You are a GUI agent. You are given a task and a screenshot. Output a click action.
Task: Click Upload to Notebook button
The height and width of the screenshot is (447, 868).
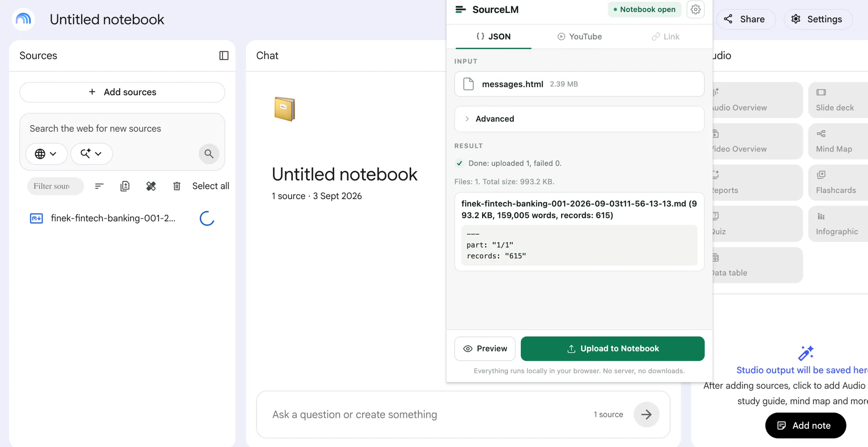tap(612, 348)
